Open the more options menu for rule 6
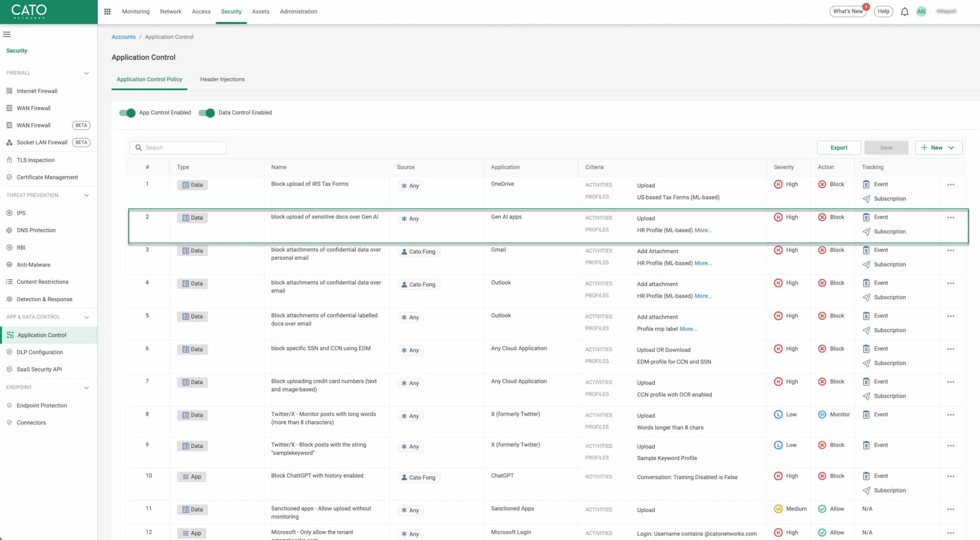980x540 pixels. (x=951, y=349)
